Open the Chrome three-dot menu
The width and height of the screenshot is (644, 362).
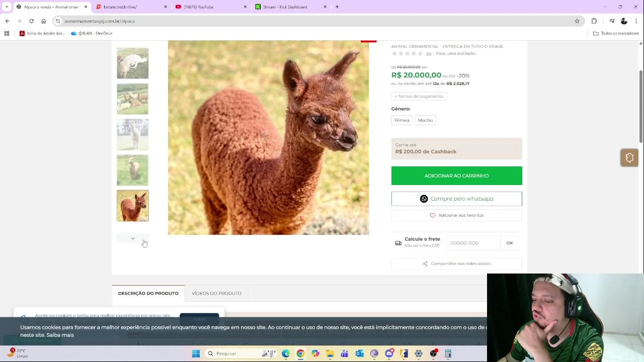[x=636, y=21]
